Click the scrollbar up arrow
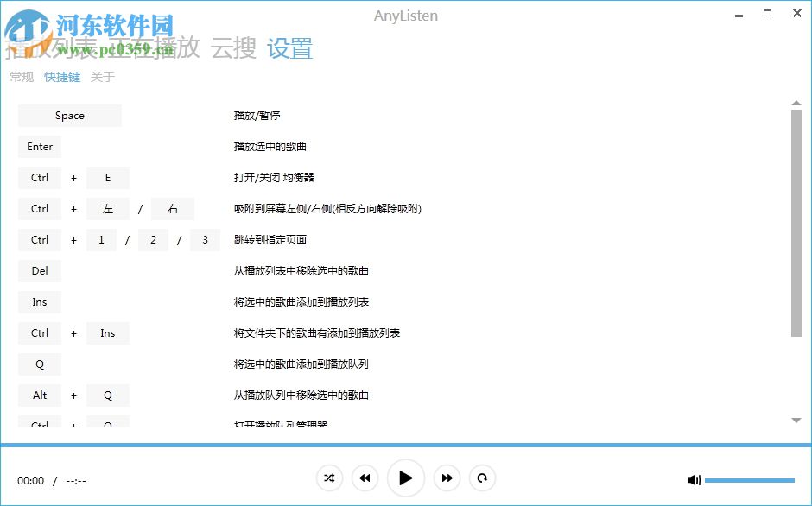 point(796,103)
